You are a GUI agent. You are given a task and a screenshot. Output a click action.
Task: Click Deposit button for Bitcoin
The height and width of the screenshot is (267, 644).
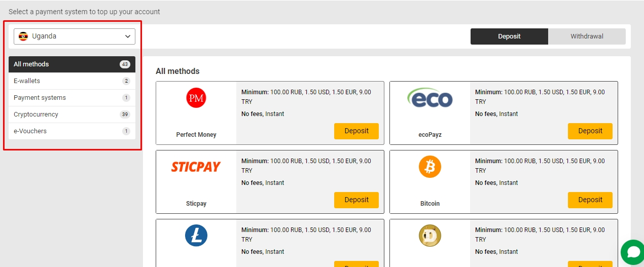point(590,200)
